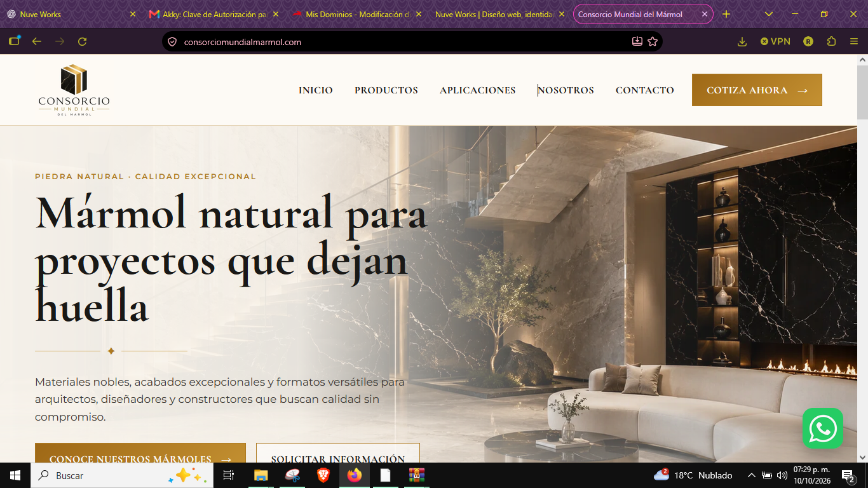Switch to the first Nuve Works tab
Image resolution: width=868 pixels, height=488 pixels.
(72, 14)
